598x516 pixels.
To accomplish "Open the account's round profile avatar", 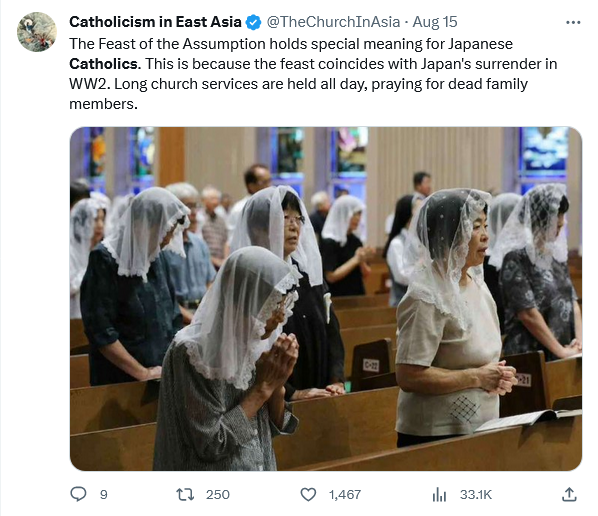I will [37, 32].
